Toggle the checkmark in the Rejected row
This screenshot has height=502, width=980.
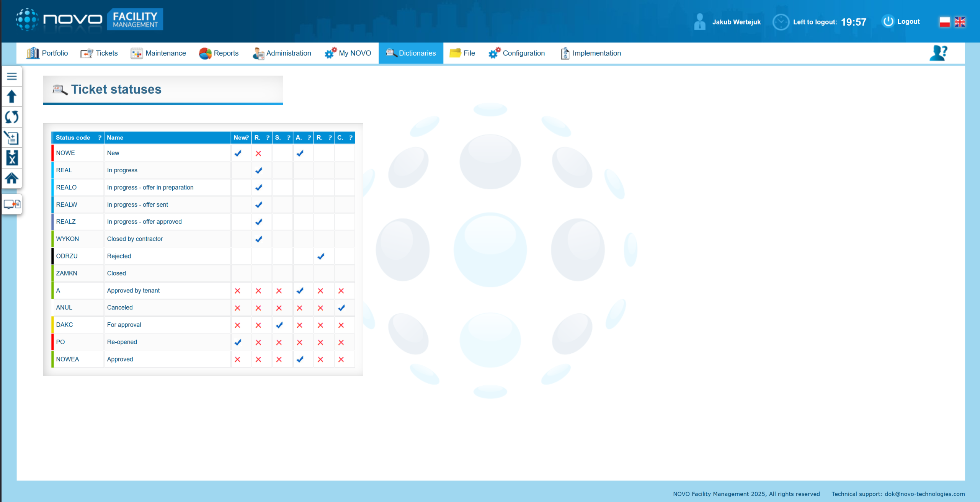[321, 256]
